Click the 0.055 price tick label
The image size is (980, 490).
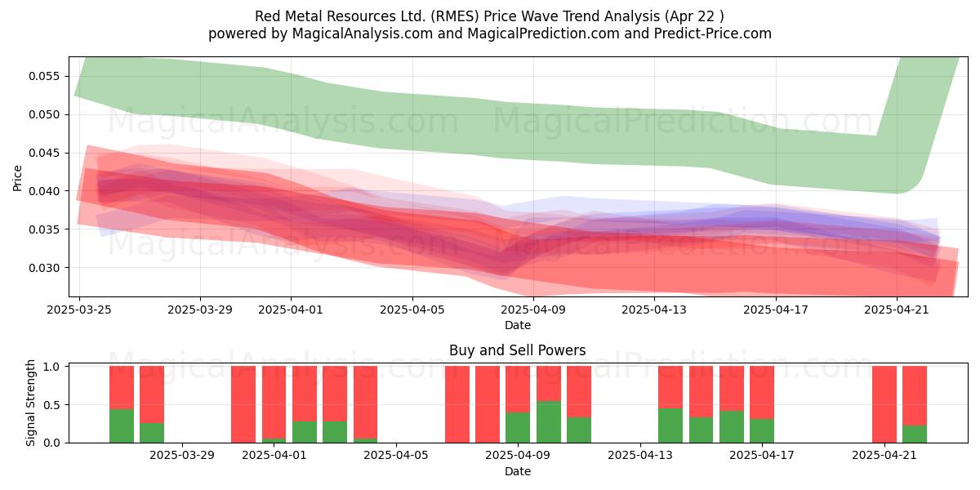point(46,76)
